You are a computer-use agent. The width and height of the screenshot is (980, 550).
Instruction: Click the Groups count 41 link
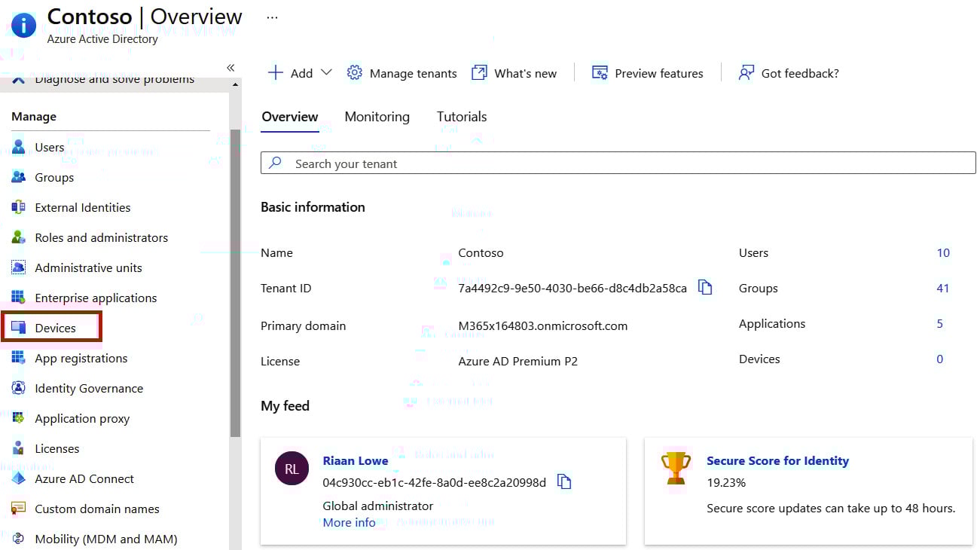[943, 288]
